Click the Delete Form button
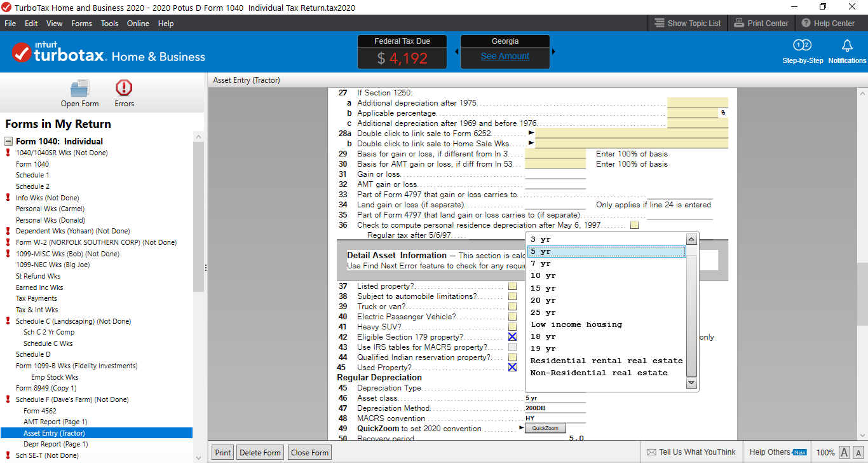Image resolution: width=868 pixels, height=463 pixels. [x=261, y=453]
